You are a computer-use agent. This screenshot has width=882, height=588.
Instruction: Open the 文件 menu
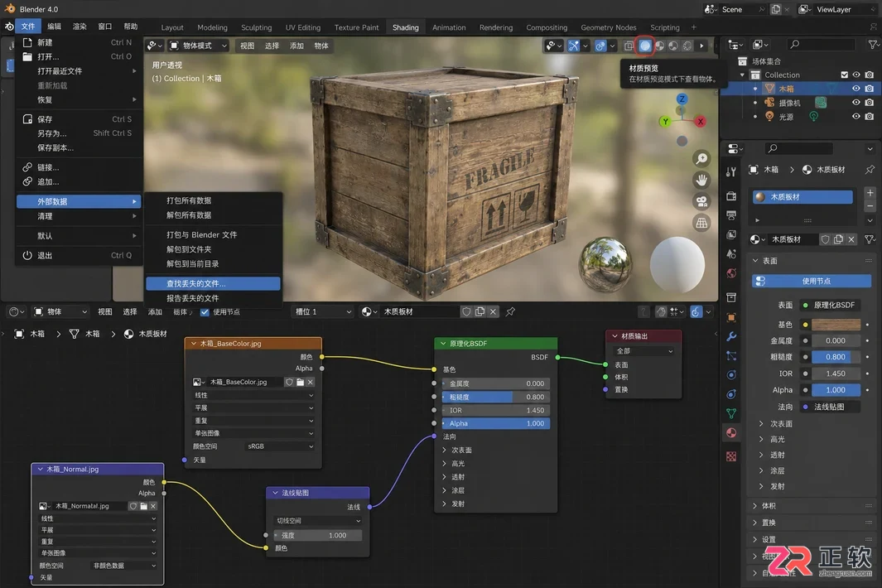point(28,27)
